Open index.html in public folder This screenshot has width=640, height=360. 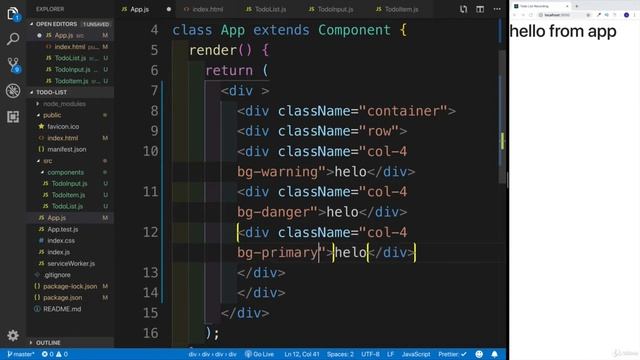tap(62, 138)
